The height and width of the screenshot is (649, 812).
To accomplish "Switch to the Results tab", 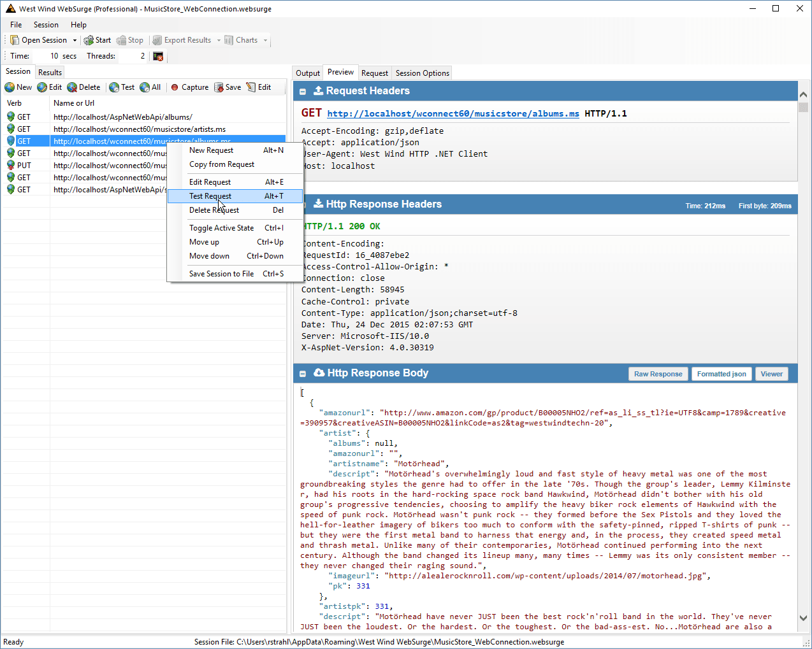I will pos(50,73).
